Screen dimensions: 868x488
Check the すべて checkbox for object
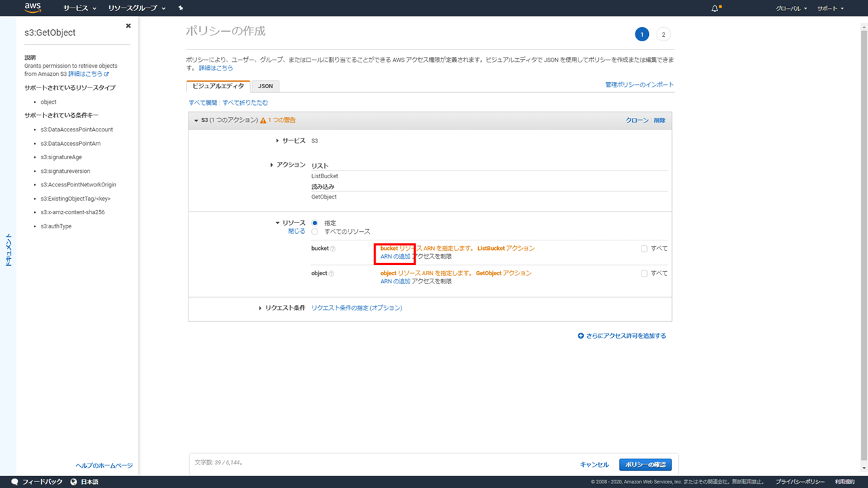tap(644, 274)
